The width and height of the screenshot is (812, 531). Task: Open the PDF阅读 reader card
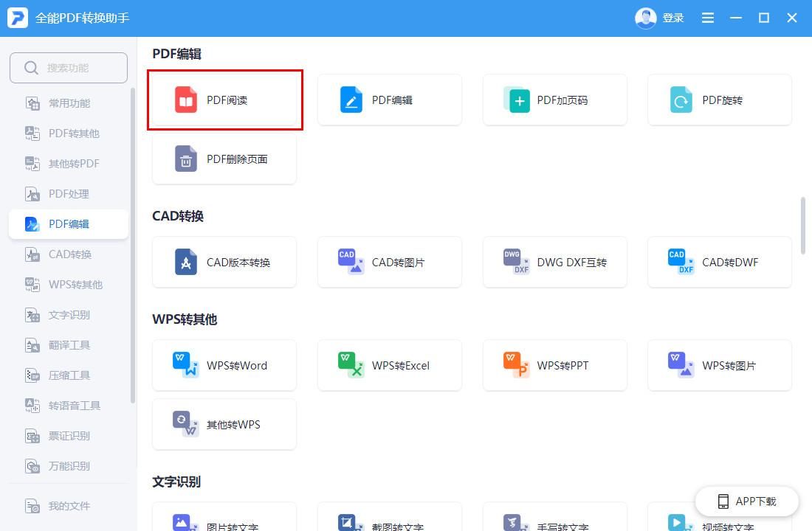click(x=224, y=100)
